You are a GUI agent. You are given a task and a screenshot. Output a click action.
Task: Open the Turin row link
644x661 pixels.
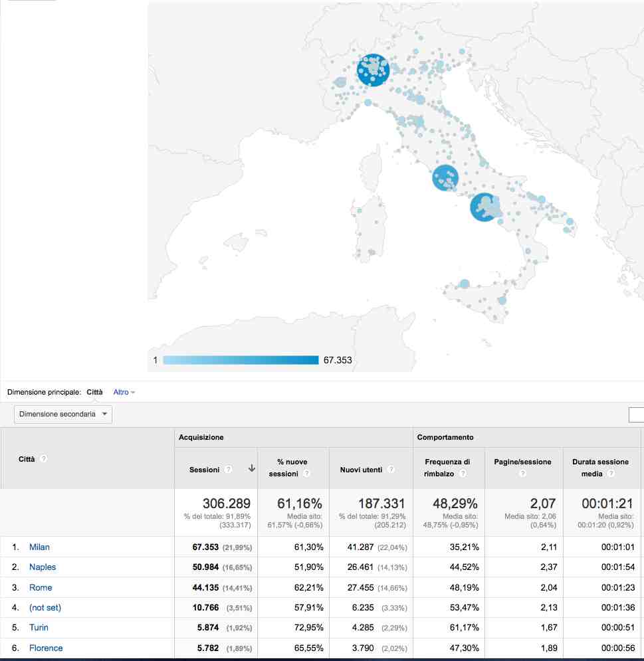click(x=39, y=628)
